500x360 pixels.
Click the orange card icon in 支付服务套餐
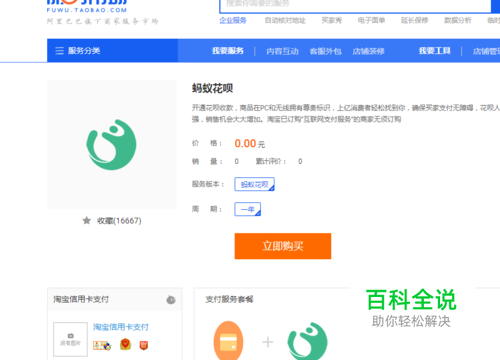tap(228, 341)
